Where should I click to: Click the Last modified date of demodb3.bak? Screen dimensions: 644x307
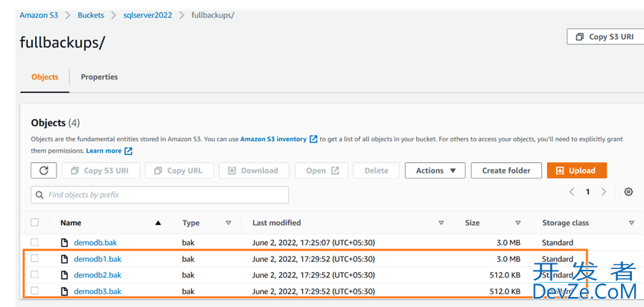(x=313, y=291)
